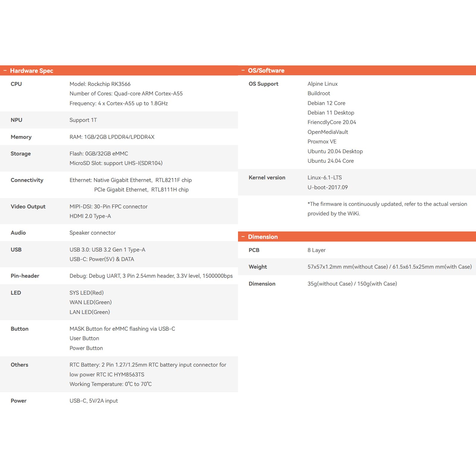Viewport: 476px width, 476px height.
Task: Click 'Proxmox VE' in OS list
Action: click(x=322, y=142)
